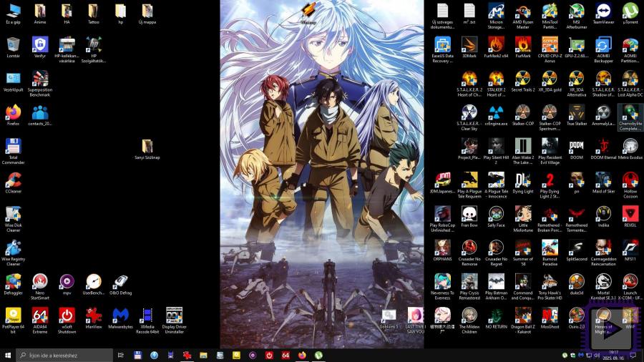Open Little Misfortune shortcut
Screen dimensions: 644x362
pyautogui.click(x=523, y=219)
